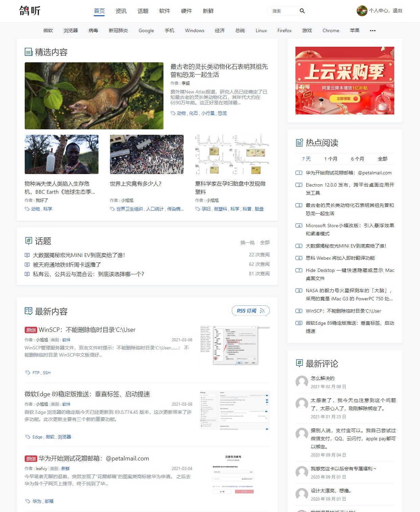This screenshot has width=420, height=512.
Task: Click the 精选内容 section icon
Action: tap(29, 52)
